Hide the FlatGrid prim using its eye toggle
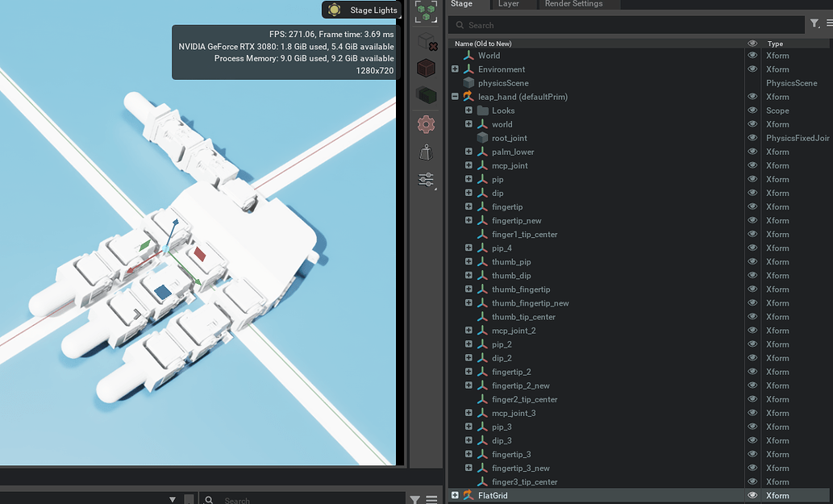Image resolution: width=833 pixels, height=504 pixels. (752, 495)
